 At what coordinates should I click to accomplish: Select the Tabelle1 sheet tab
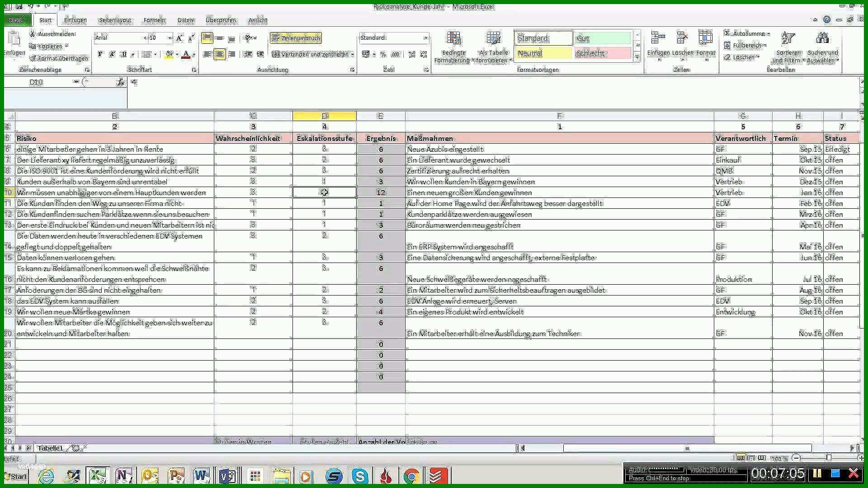(50, 448)
